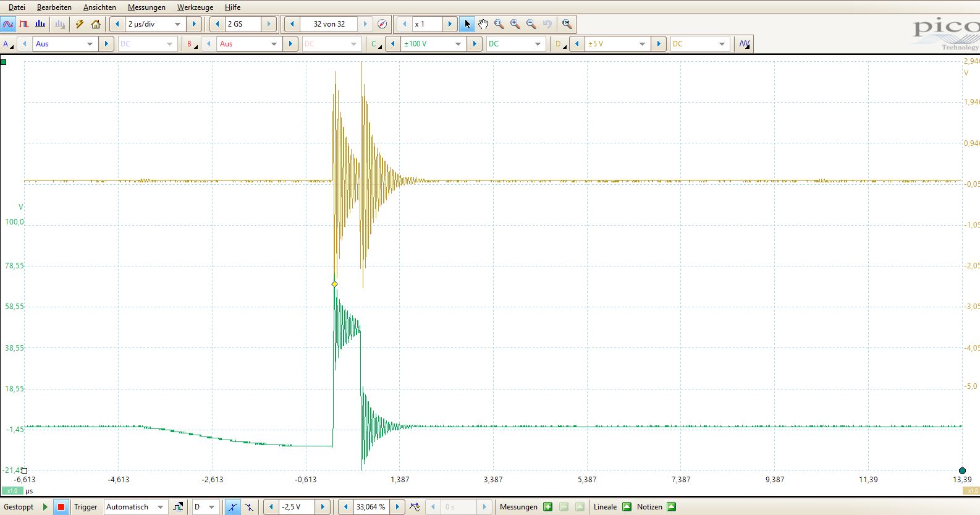Open the Messungen menu
This screenshot has width=980, height=515.
pos(146,7)
